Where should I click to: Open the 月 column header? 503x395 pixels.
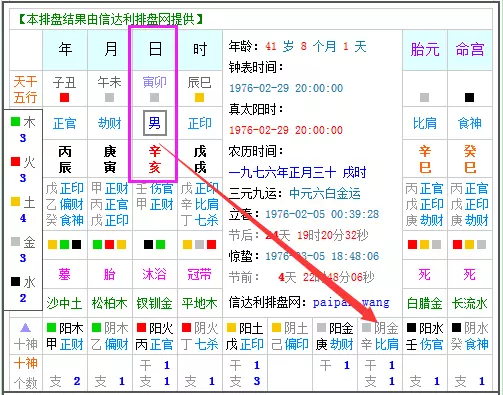point(110,50)
